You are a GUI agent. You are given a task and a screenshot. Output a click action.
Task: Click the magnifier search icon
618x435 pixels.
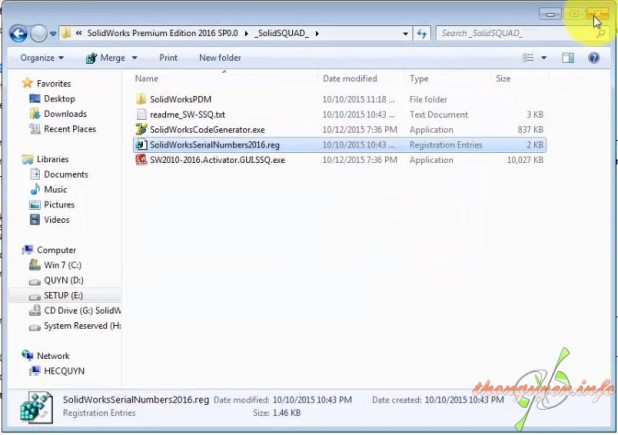[x=600, y=34]
